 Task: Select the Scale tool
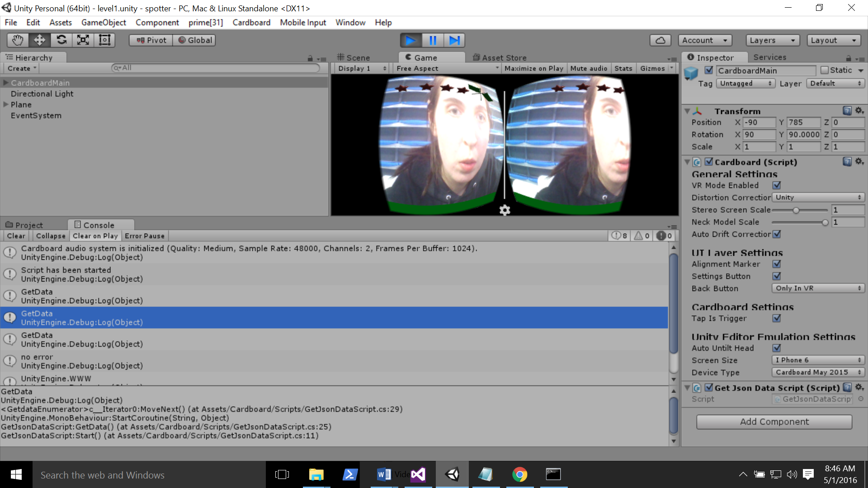83,40
